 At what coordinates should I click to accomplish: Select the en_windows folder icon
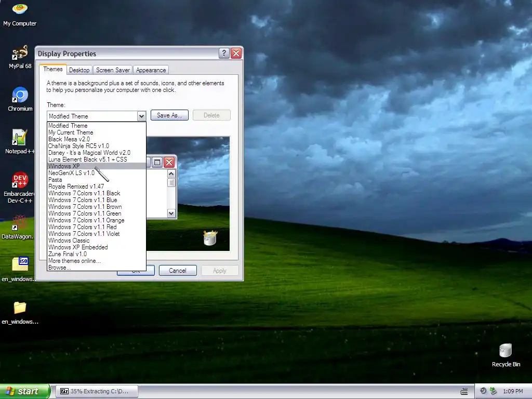point(20,313)
